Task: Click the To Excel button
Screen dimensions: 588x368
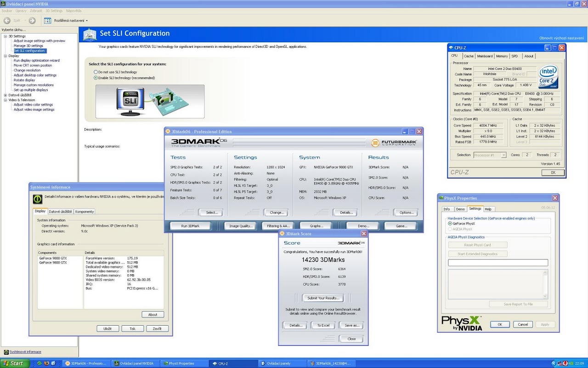Action: [323, 325]
